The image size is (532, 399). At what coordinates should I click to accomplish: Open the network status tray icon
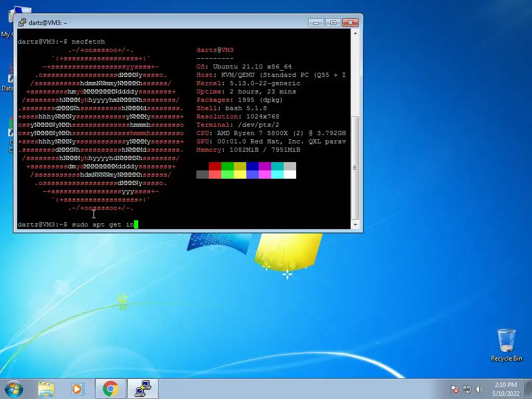click(x=467, y=389)
